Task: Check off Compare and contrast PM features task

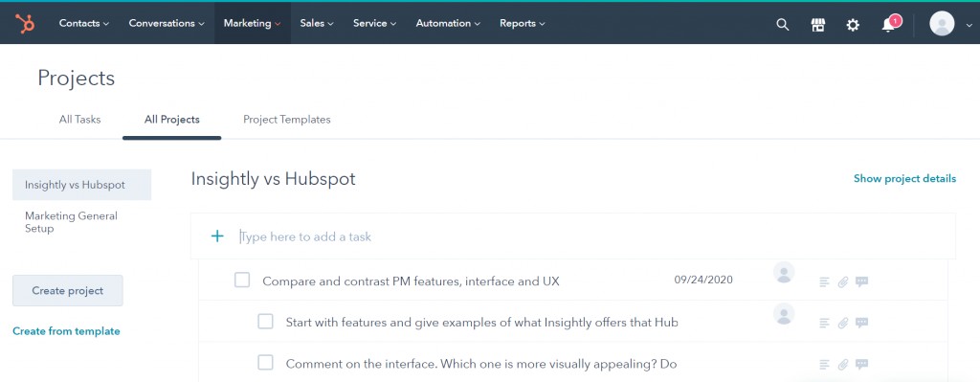Action: [x=242, y=281]
